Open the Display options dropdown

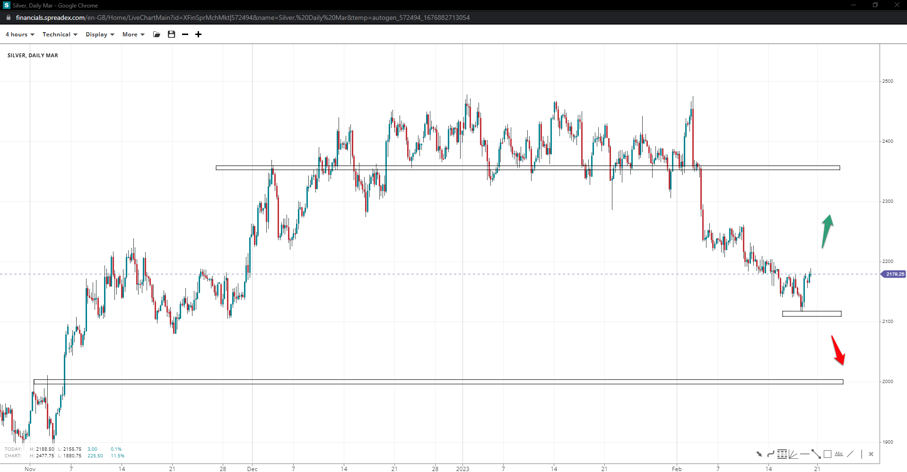[99, 35]
